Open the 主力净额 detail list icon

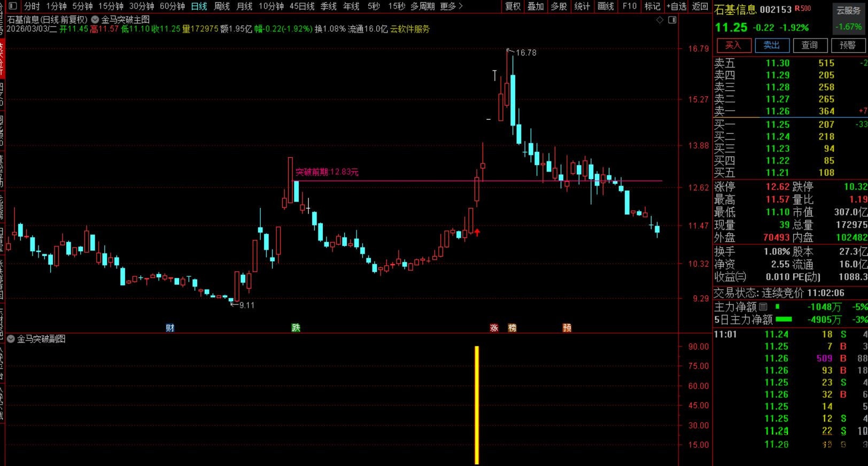(x=763, y=307)
